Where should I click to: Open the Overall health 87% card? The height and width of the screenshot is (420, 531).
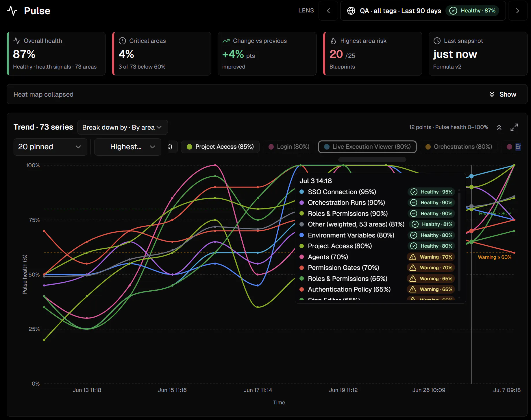56,54
